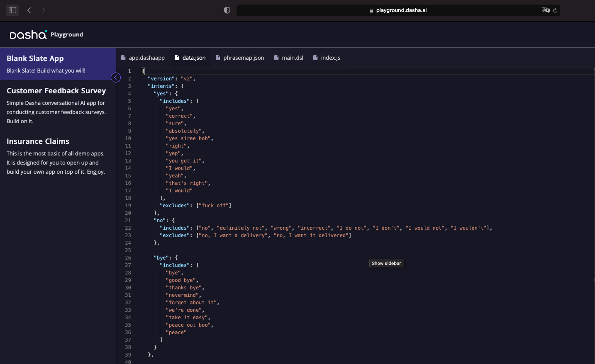Viewport: 595px width, 364px height.
Task: Click line number 1 in the gutter
Action: 129,71
